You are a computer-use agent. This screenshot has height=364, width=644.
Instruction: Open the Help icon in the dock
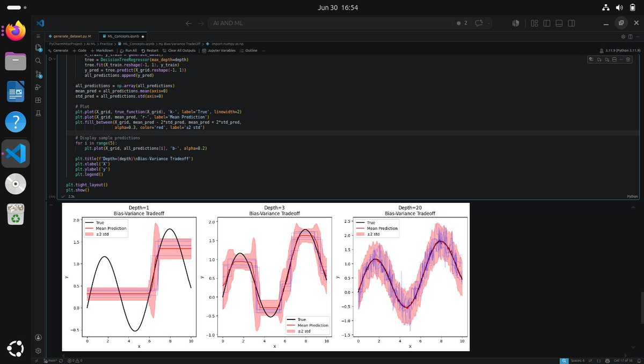tap(16, 122)
